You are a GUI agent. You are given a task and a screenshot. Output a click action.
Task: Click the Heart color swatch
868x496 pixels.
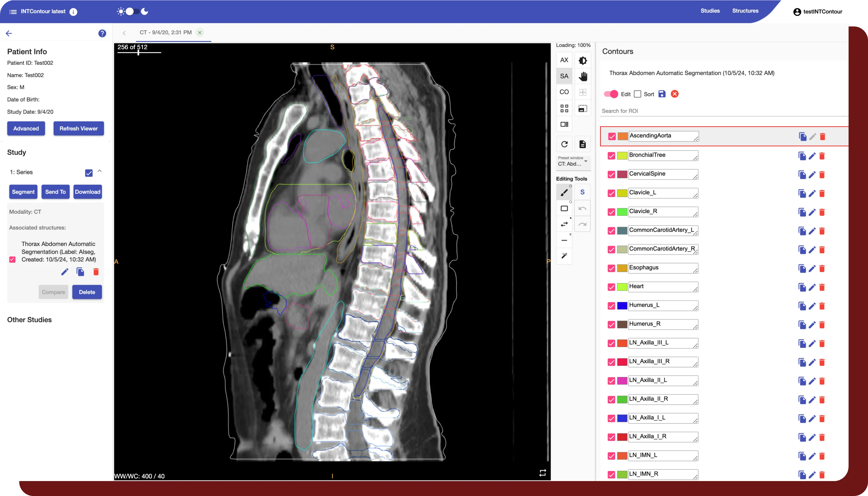[622, 287]
